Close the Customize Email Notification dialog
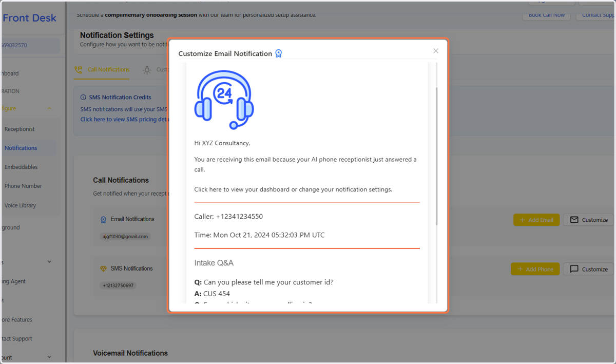Image resolution: width=616 pixels, height=364 pixels. click(x=436, y=51)
